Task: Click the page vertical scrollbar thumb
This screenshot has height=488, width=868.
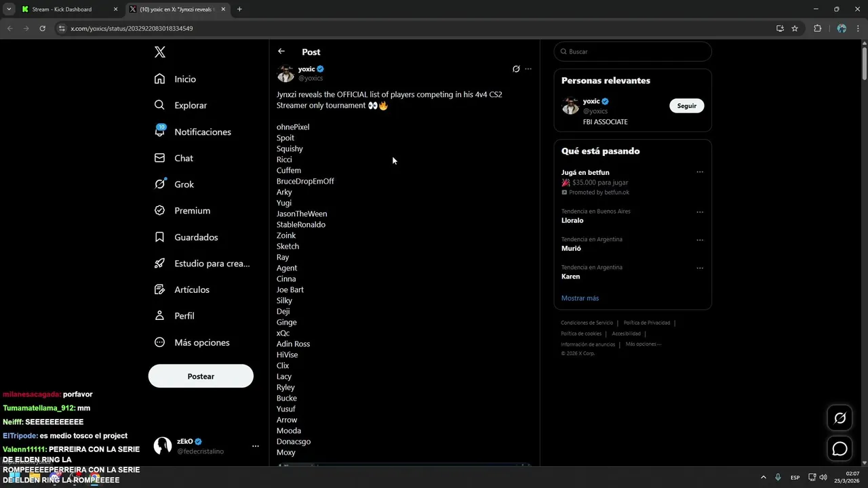Action: click(864, 63)
